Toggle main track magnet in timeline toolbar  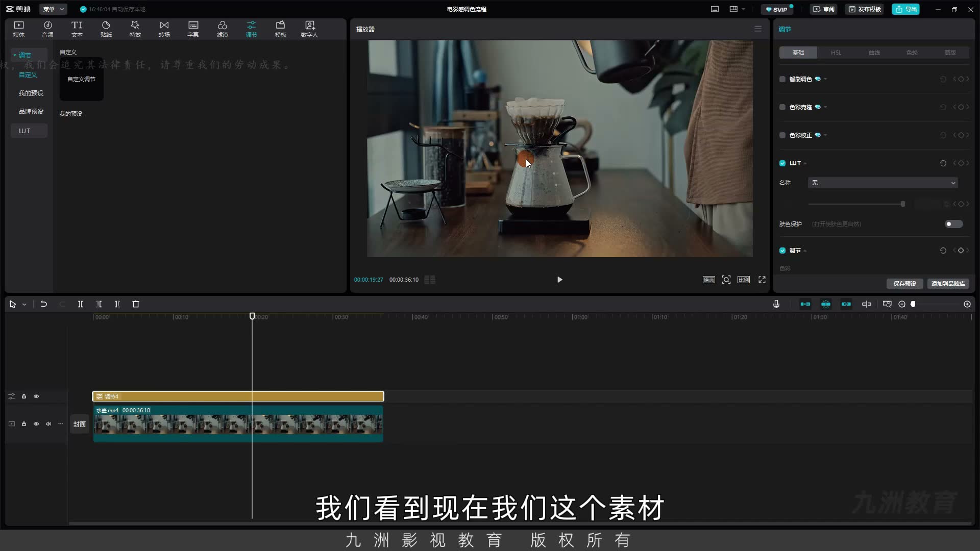805,304
